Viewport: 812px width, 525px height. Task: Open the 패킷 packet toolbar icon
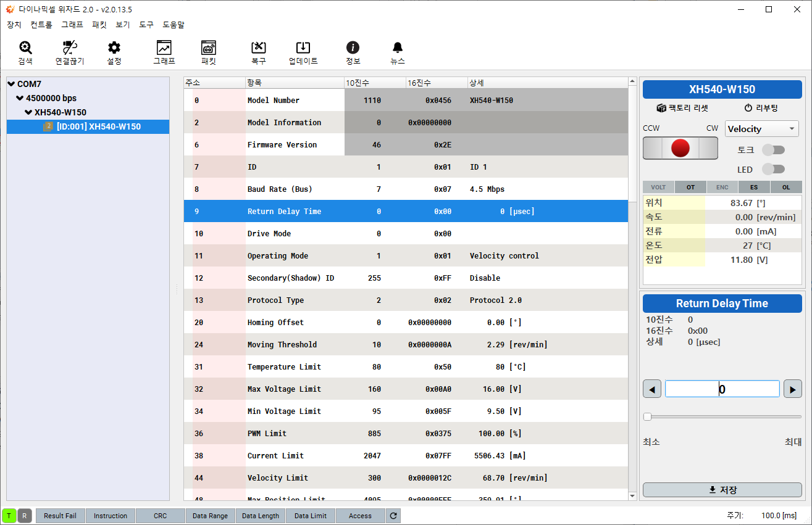coord(209,48)
